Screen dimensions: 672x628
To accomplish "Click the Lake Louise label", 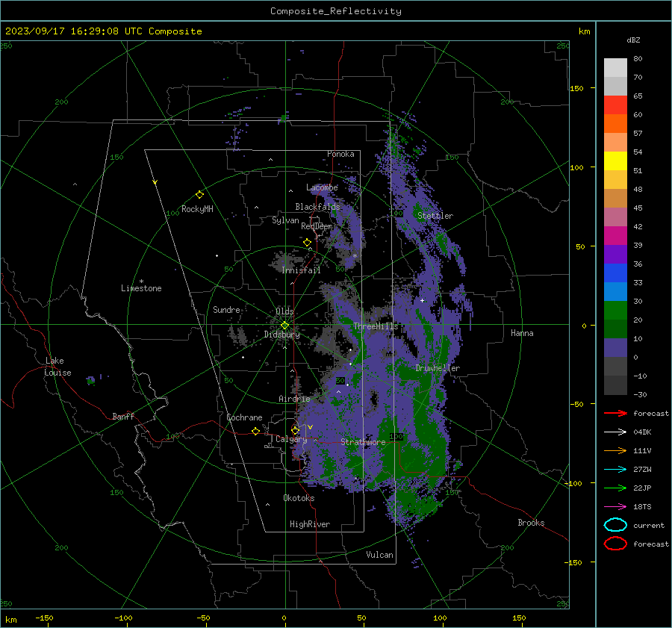I will point(57,367).
